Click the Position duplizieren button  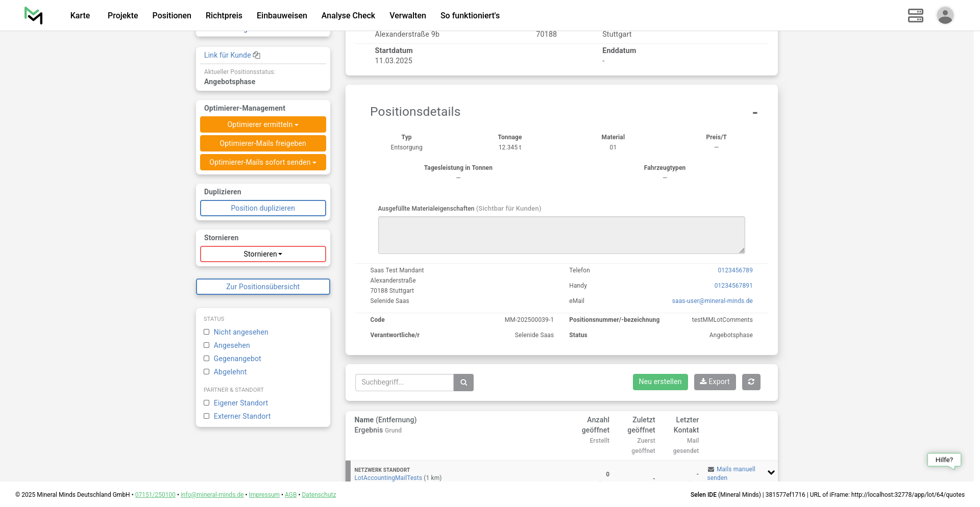[263, 208]
